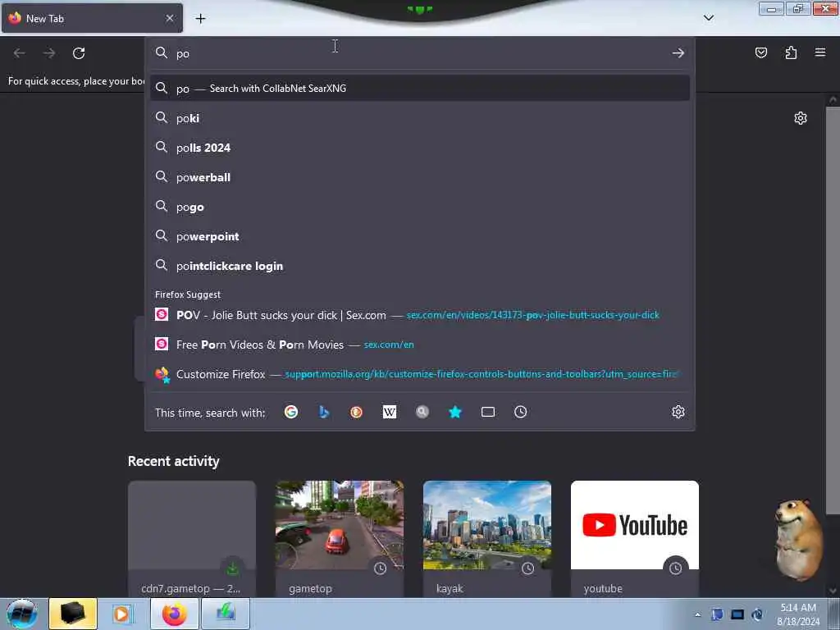Select the 'polls 2024' suggestion
This screenshot has height=630, width=840.
coord(420,148)
